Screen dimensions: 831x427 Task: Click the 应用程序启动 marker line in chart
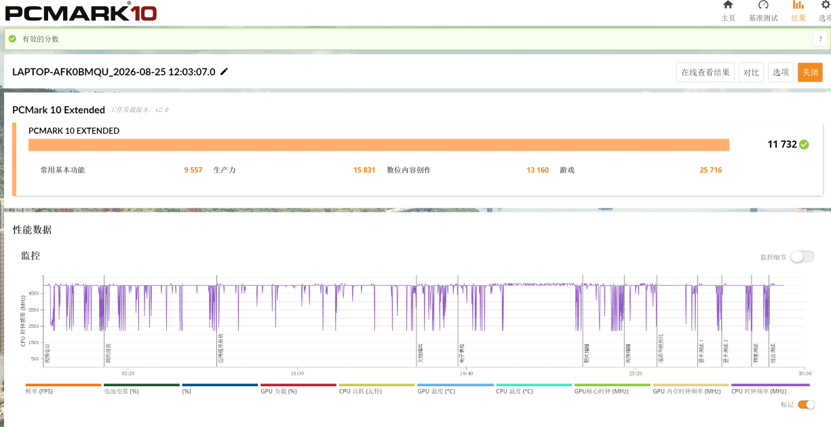coord(217,321)
